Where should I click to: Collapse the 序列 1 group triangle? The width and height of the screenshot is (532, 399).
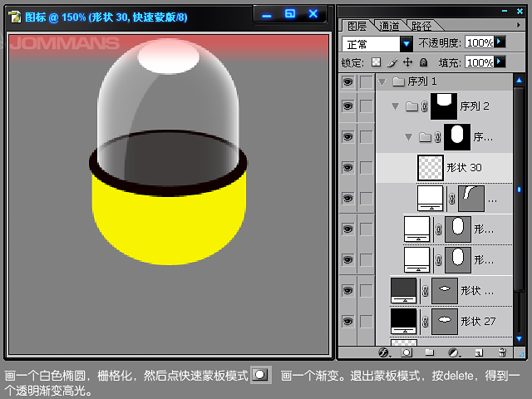[382, 81]
